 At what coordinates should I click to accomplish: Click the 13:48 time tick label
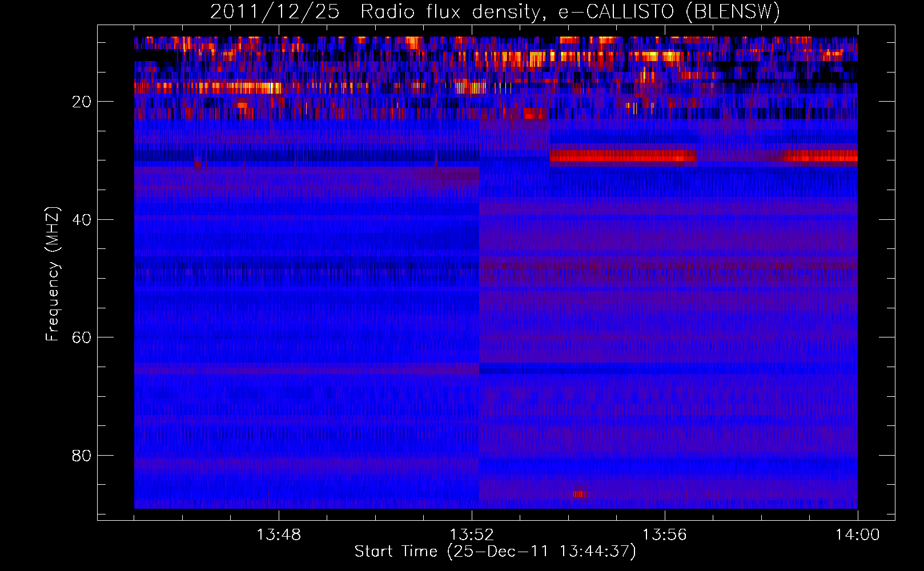279,535
